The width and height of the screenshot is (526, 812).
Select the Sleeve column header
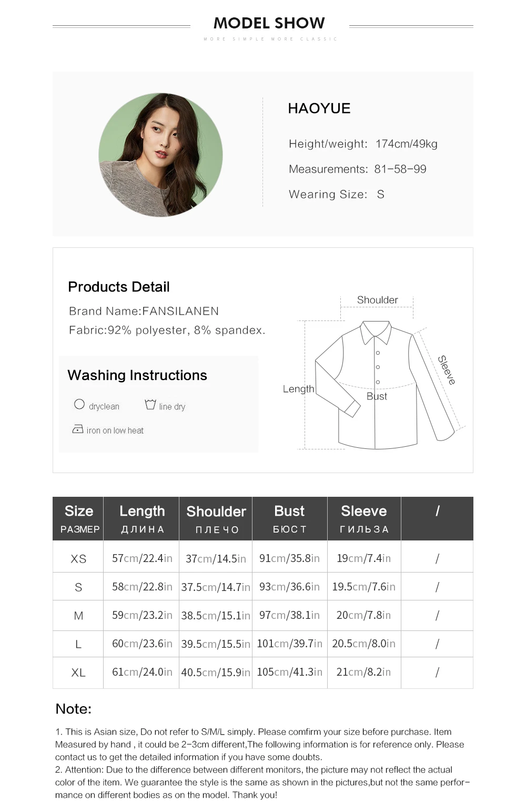click(x=364, y=518)
